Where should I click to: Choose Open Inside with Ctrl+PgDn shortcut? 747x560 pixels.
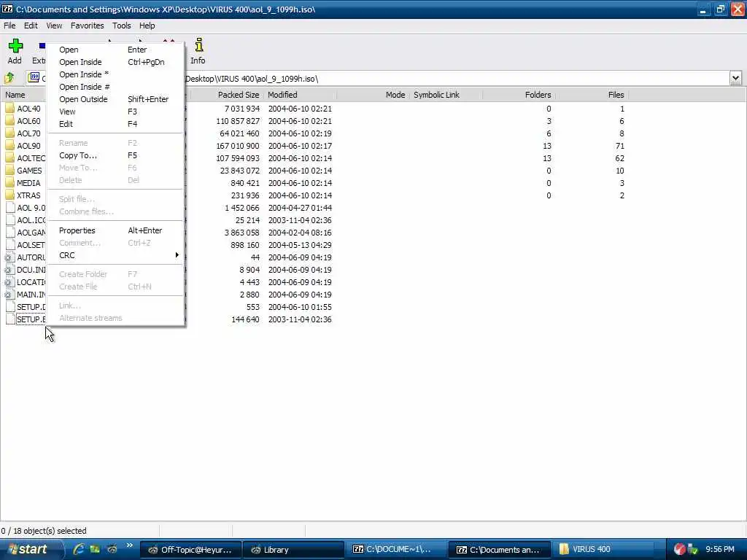[116, 62]
